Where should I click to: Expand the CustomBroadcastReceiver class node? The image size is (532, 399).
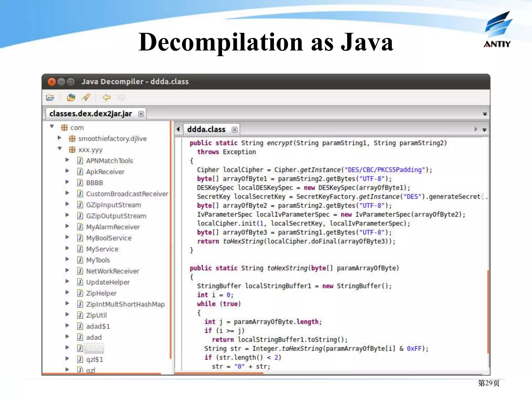[67, 193]
